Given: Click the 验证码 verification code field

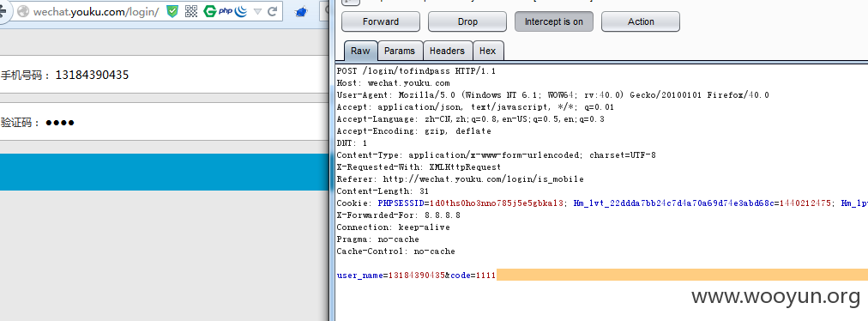Looking at the screenshot, I should pos(165,121).
